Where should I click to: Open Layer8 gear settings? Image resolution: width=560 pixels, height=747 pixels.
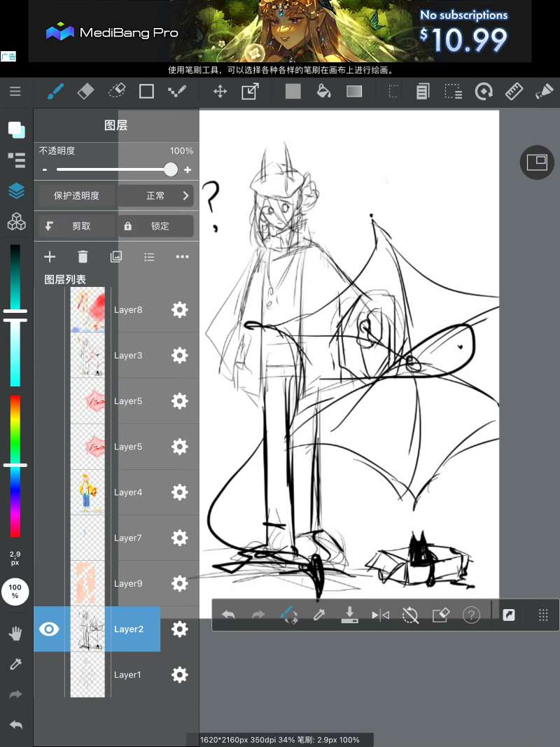[179, 309]
